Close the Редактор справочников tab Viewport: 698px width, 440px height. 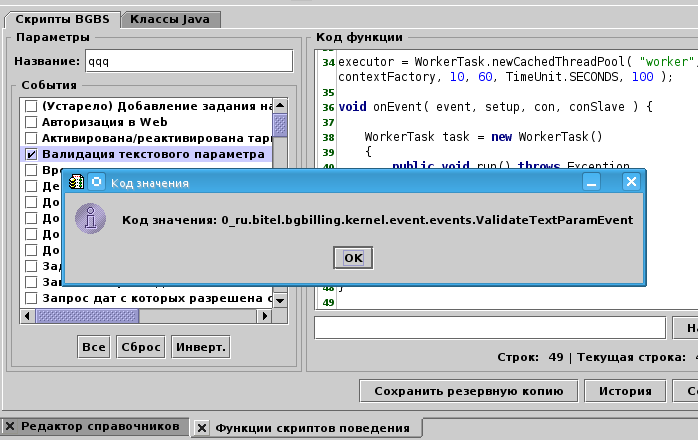11,427
